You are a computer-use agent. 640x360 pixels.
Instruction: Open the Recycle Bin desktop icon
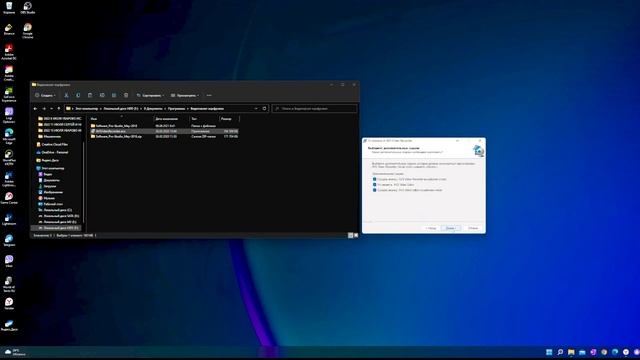coord(9,7)
